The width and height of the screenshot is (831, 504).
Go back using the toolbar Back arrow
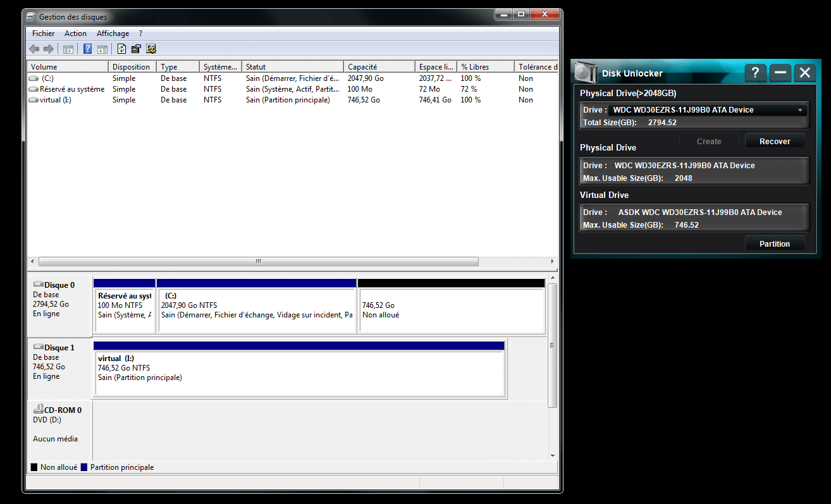click(34, 49)
